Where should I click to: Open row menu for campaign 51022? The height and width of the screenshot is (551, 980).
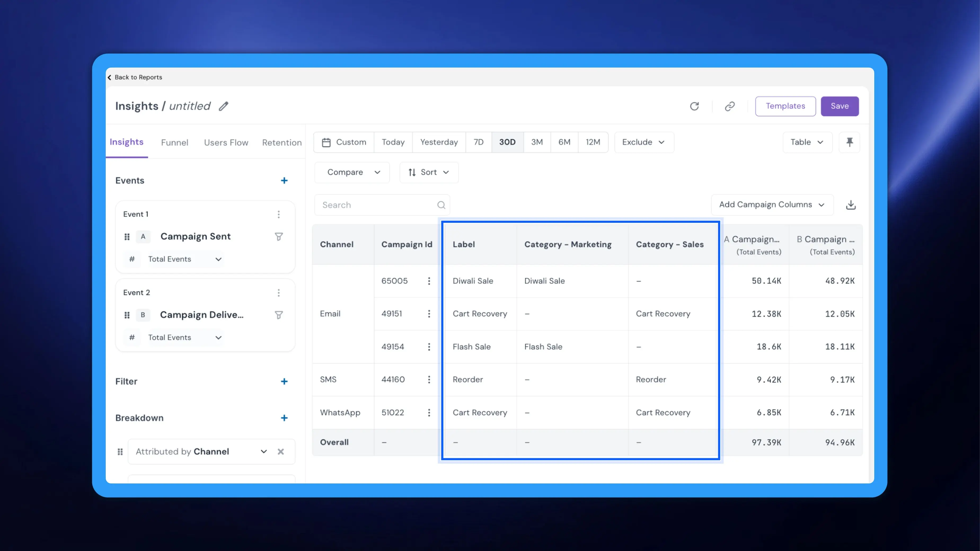point(429,412)
